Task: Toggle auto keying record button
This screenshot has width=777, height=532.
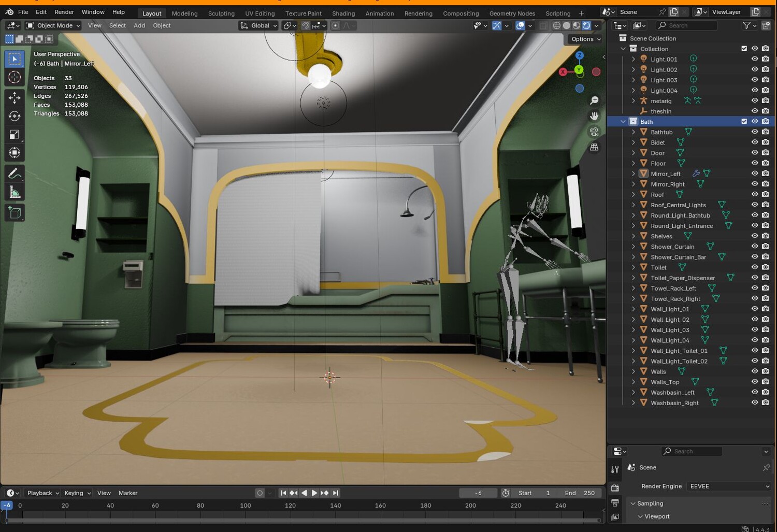Action: pyautogui.click(x=260, y=493)
